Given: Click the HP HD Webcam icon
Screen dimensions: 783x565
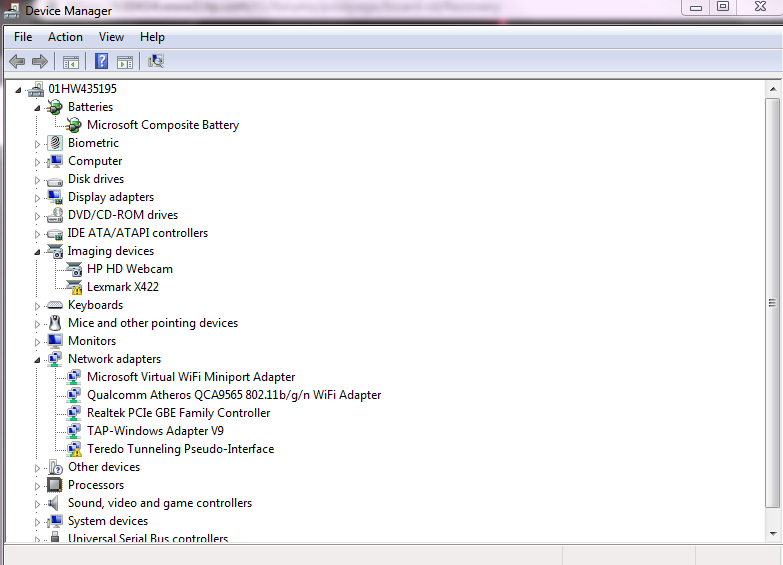Looking at the screenshot, I should (74, 269).
